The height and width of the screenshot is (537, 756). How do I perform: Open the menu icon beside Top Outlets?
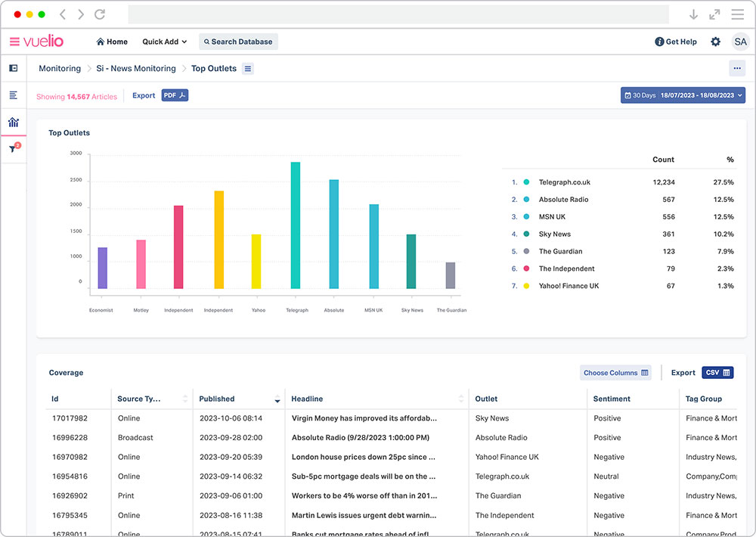tap(248, 69)
